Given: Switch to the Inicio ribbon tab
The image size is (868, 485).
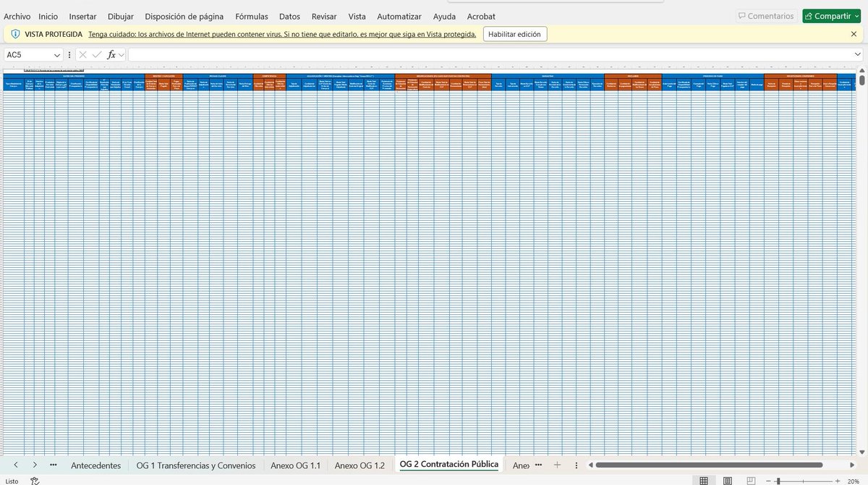Looking at the screenshot, I should tap(48, 16).
